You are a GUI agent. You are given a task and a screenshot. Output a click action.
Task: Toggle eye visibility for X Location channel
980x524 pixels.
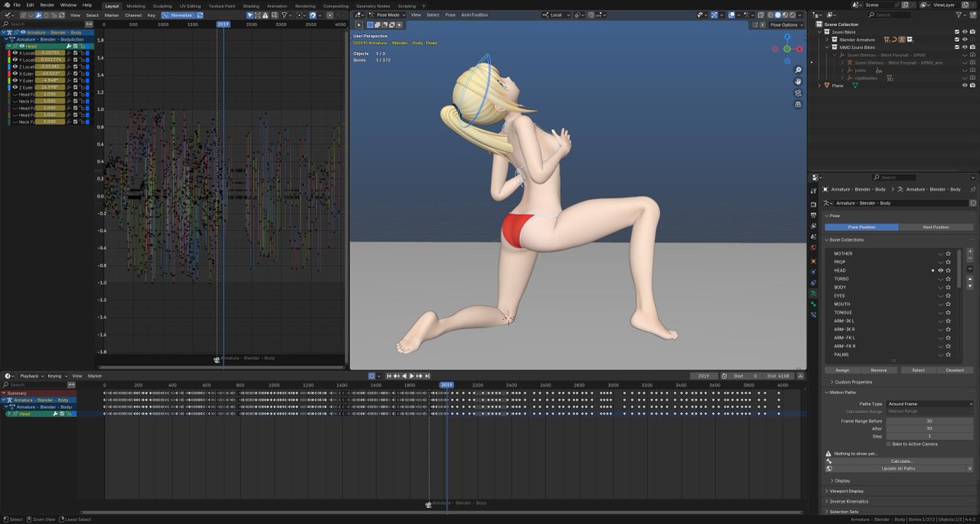click(15, 53)
